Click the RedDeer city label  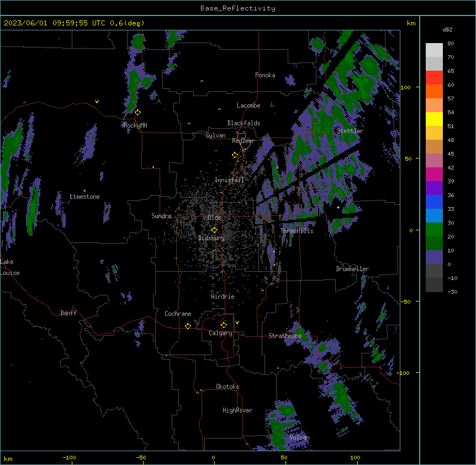coord(243,141)
